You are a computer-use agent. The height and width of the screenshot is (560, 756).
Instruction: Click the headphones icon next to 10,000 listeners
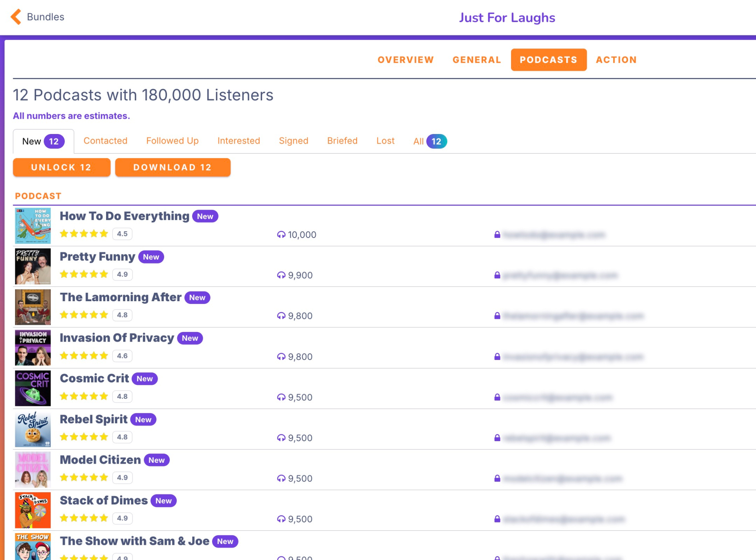click(x=281, y=235)
